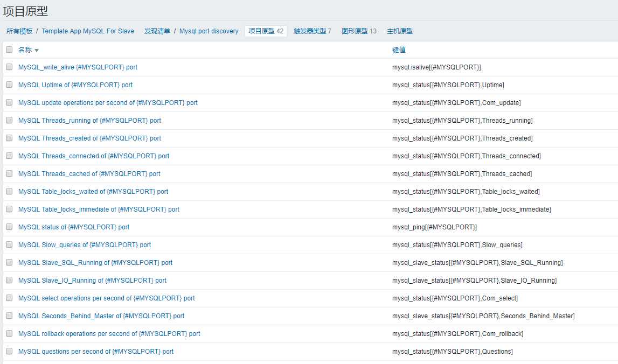Open MySQL Threads_running item prototype

[x=89, y=121]
